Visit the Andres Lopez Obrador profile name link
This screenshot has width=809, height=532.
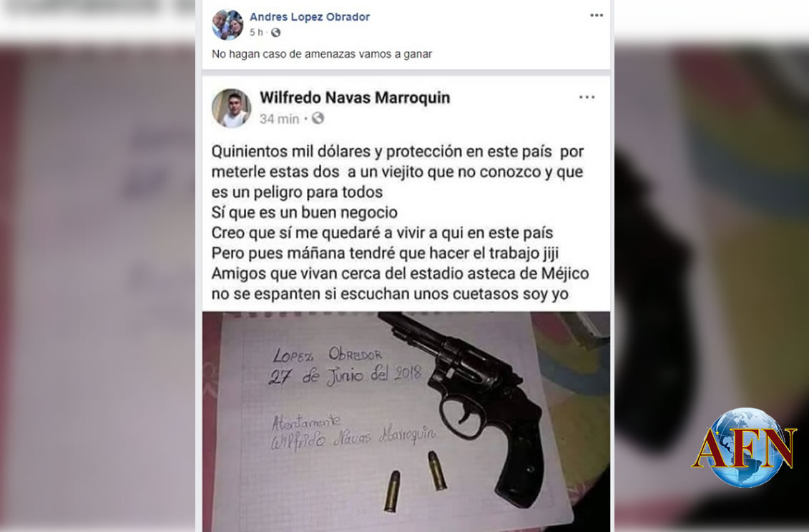(x=310, y=16)
